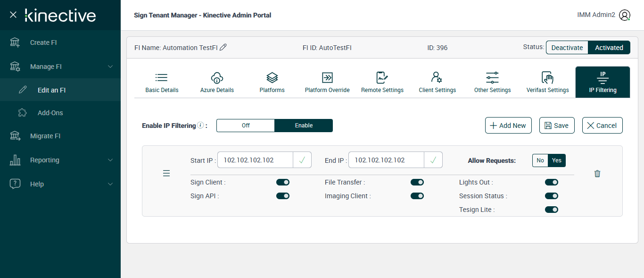This screenshot has width=644, height=278.
Task: Click the Add New button
Action: (x=508, y=126)
